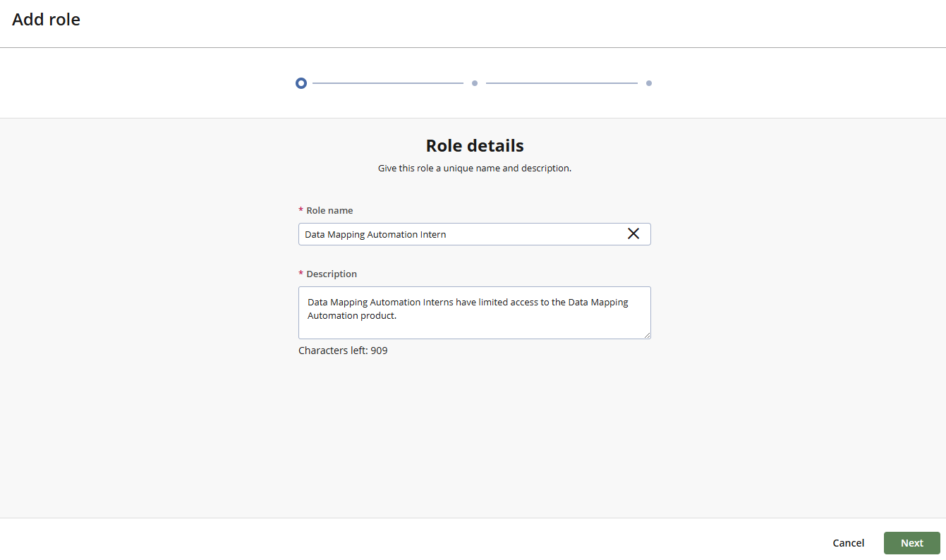The width and height of the screenshot is (946, 560).
Task: Clear the Role name field with X icon
Action: (x=633, y=234)
